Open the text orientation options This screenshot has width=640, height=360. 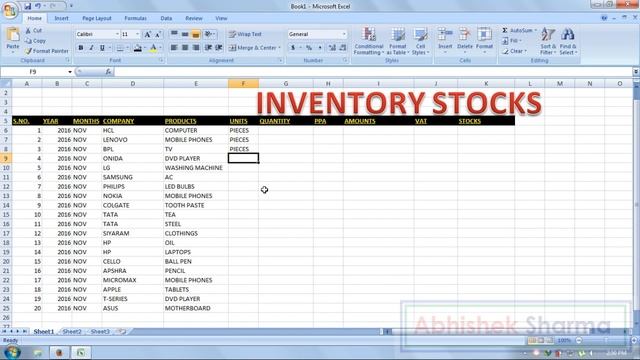(x=209, y=34)
